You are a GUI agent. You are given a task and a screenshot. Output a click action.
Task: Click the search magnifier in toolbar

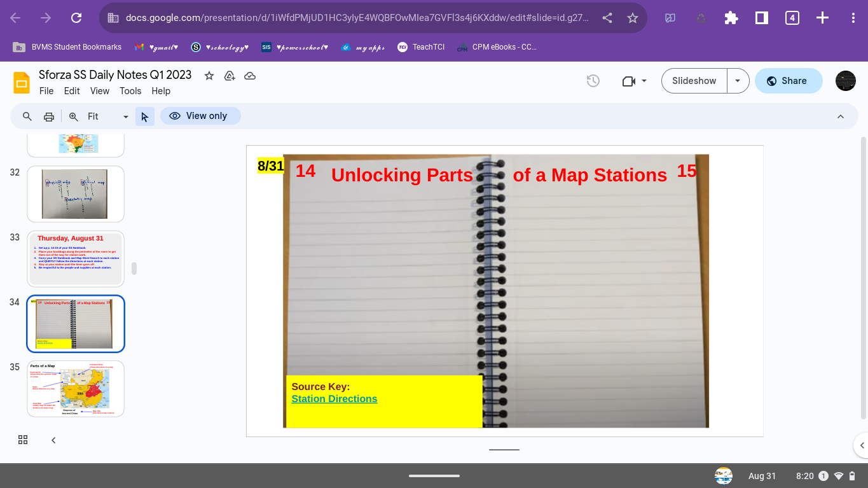[27, 116]
